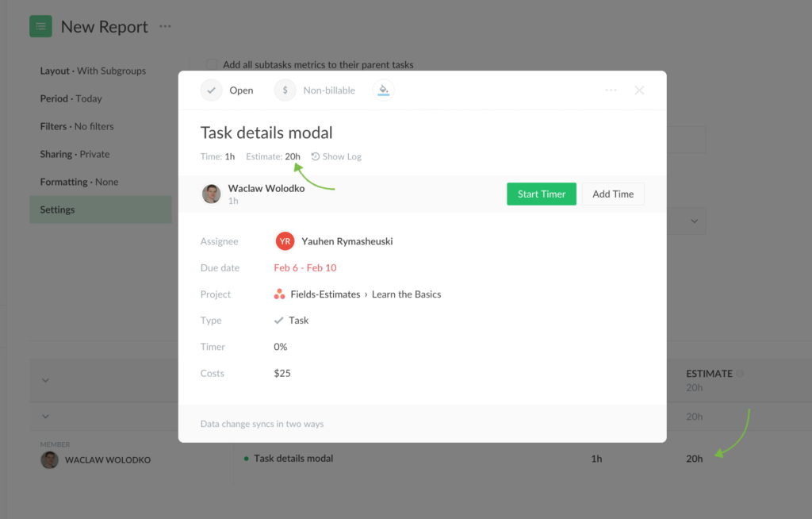Collapse the first table row group
The height and width of the screenshot is (519, 812).
[x=46, y=381]
